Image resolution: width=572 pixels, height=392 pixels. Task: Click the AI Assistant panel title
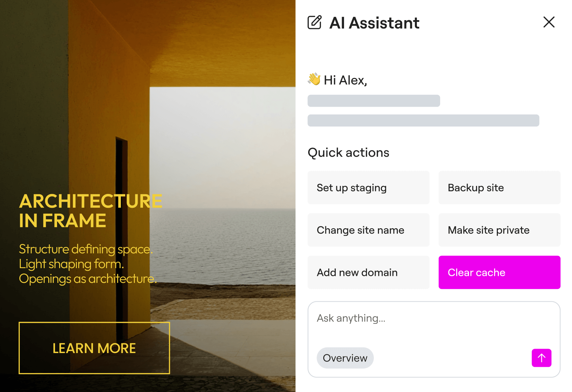click(374, 23)
